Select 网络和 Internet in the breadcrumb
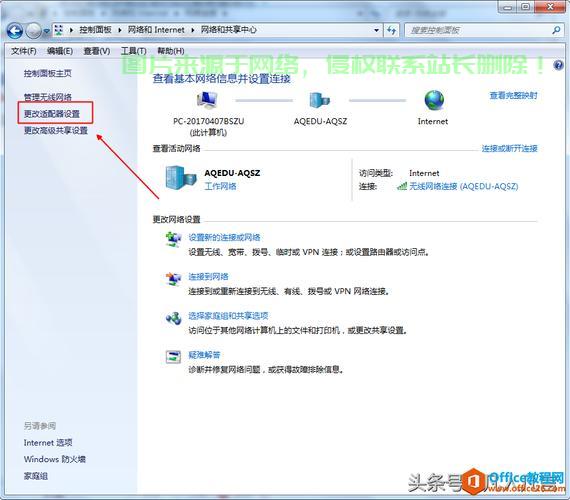The image size is (570, 500). click(x=156, y=30)
